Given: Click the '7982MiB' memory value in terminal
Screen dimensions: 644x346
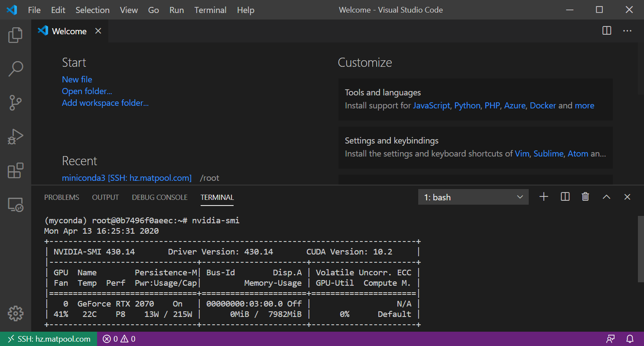Looking at the screenshot, I should [285, 314].
